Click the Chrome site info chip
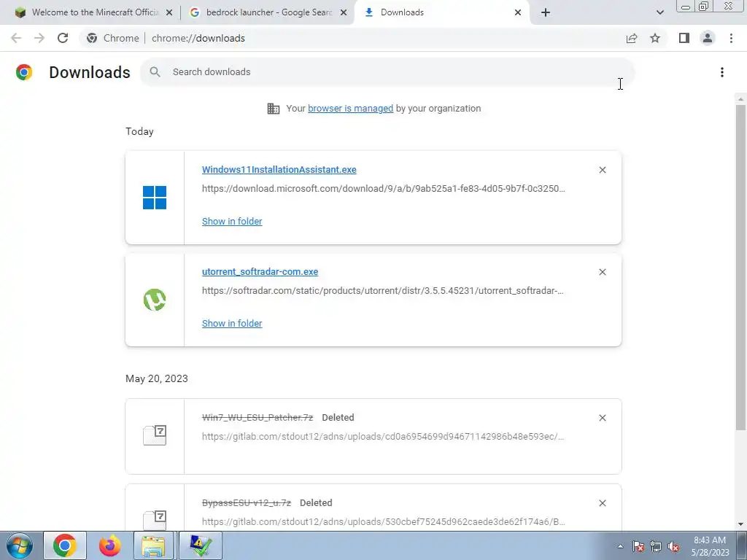 (x=113, y=38)
